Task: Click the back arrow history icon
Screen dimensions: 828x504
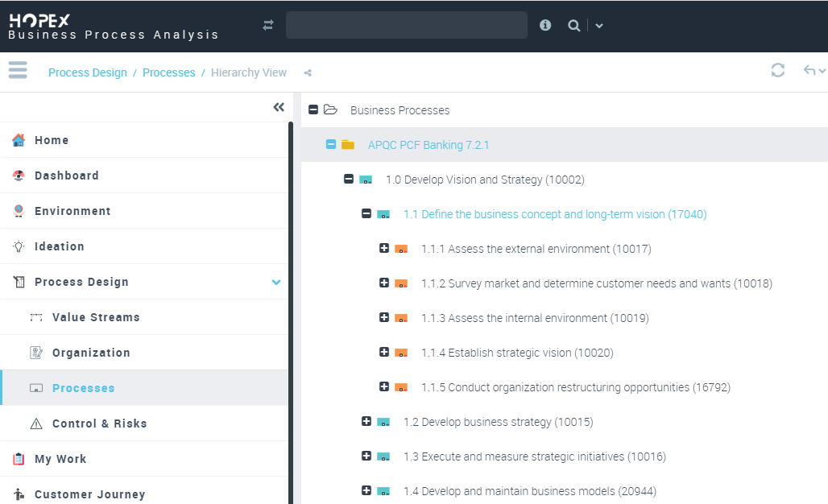Action: tap(809, 71)
